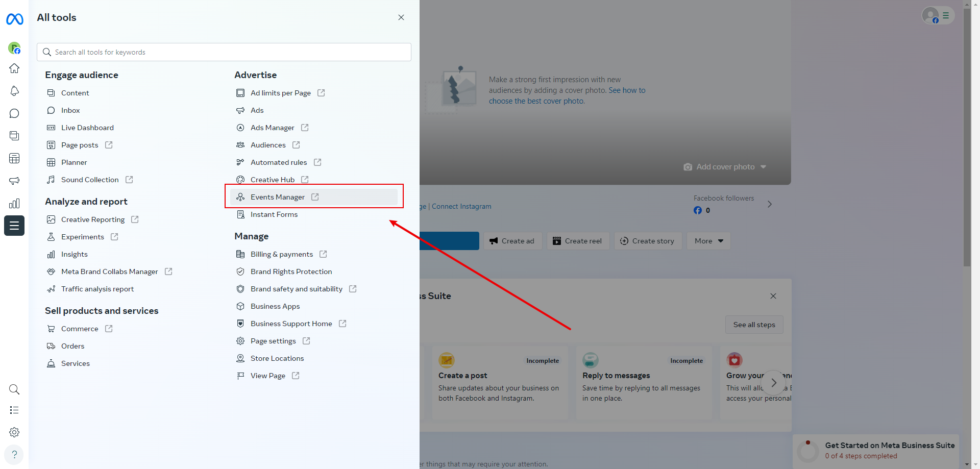Viewport: 980px width, 469px height.
Task: Open Live Dashboard tool
Action: pyautogui.click(x=87, y=128)
